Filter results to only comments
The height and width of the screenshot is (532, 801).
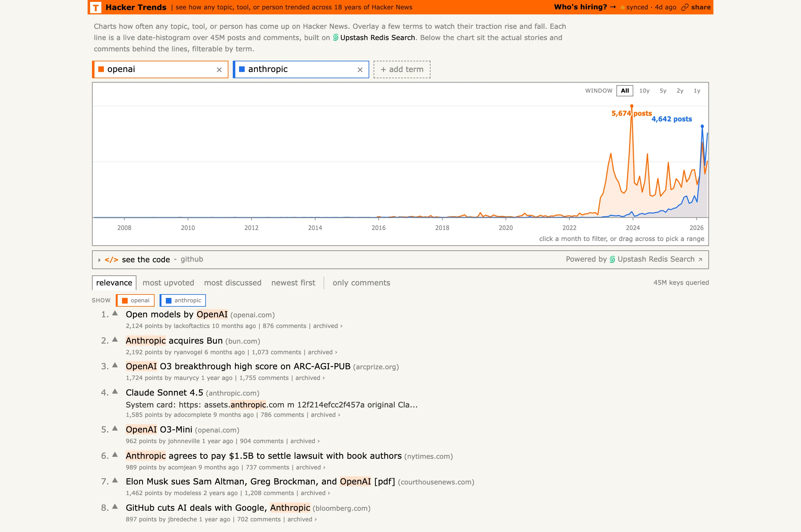[361, 283]
